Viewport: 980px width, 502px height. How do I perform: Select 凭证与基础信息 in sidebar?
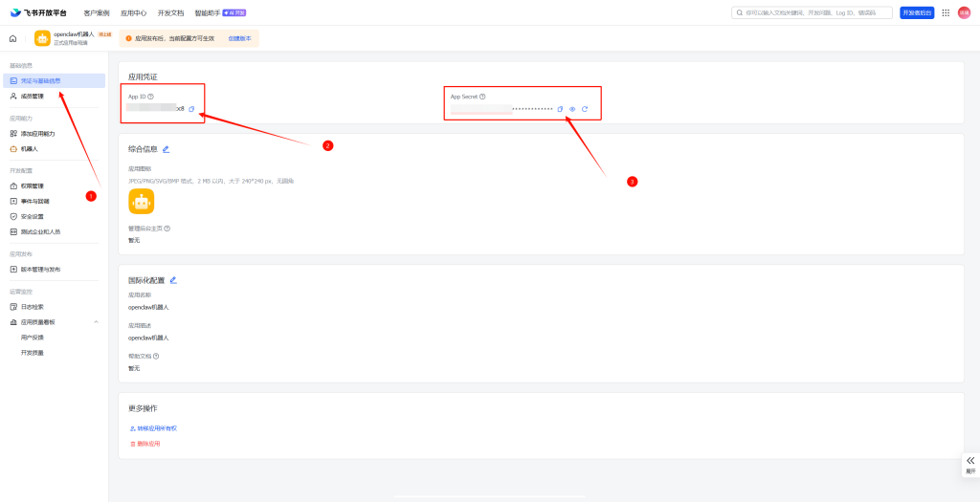click(x=54, y=80)
